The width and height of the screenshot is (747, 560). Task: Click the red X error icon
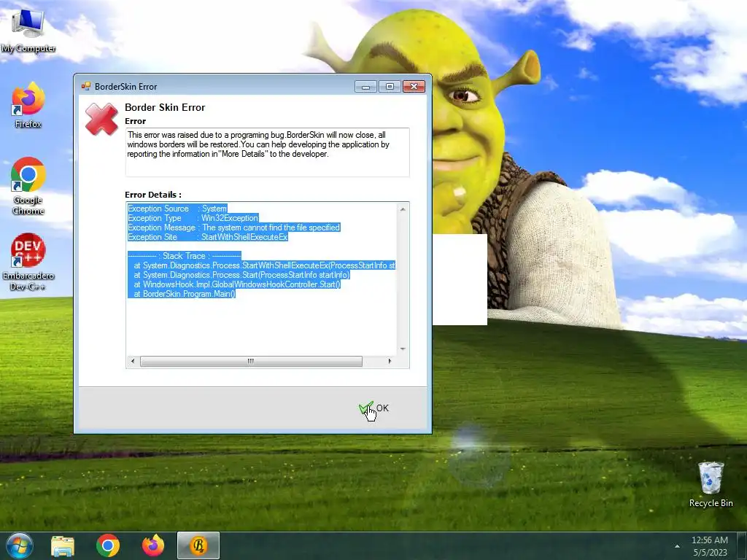(x=101, y=120)
